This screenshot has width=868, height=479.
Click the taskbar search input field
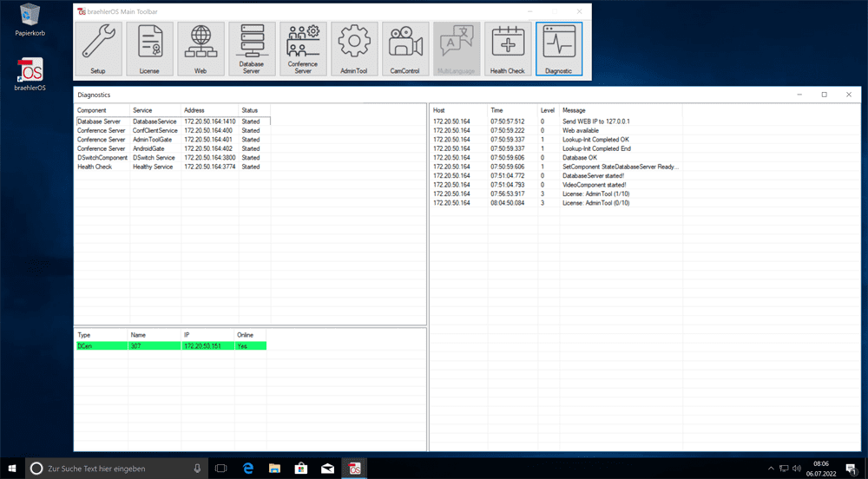coord(117,469)
